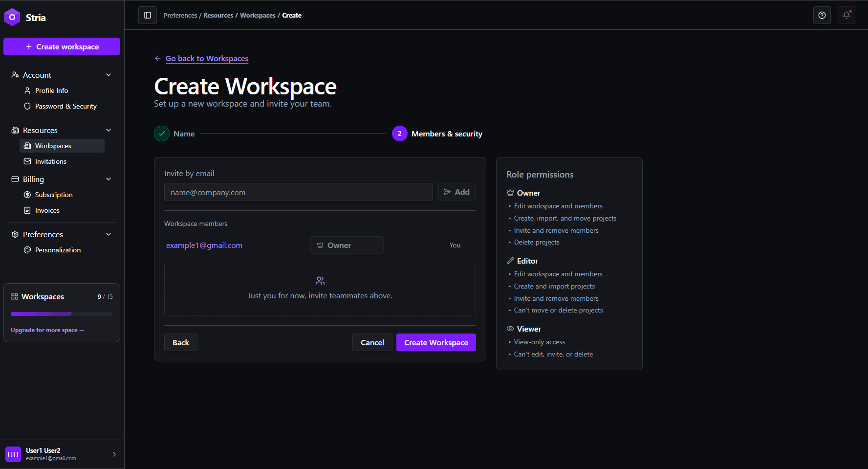Click the step 2 circle indicator
Image resolution: width=868 pixels, height=469 pixels.
tap(400, 134)
